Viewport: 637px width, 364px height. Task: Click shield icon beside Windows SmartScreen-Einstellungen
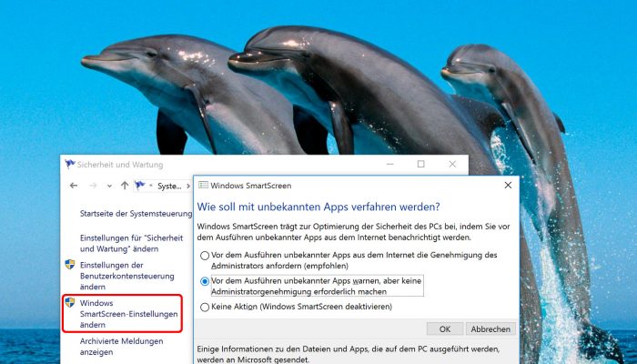pyautogui.click(x=70, y=302)
